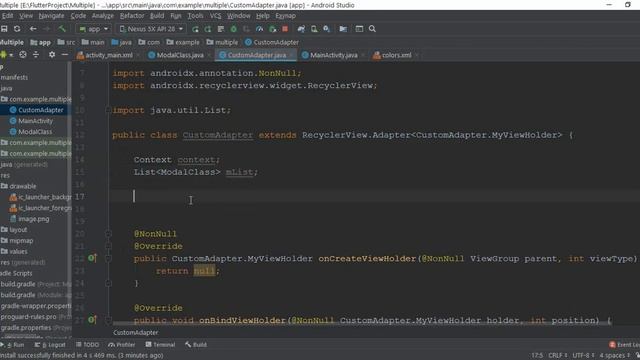Viewport: 640px width, 360px height.
Task: Open the Navigate menu
Action: click(x=51, y=16)
